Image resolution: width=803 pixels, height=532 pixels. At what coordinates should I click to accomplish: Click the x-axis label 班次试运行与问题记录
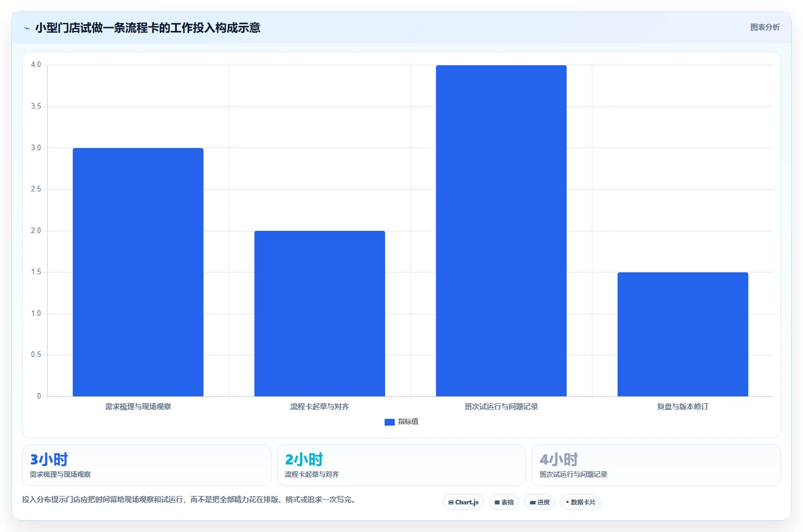(x=501, y=406)
